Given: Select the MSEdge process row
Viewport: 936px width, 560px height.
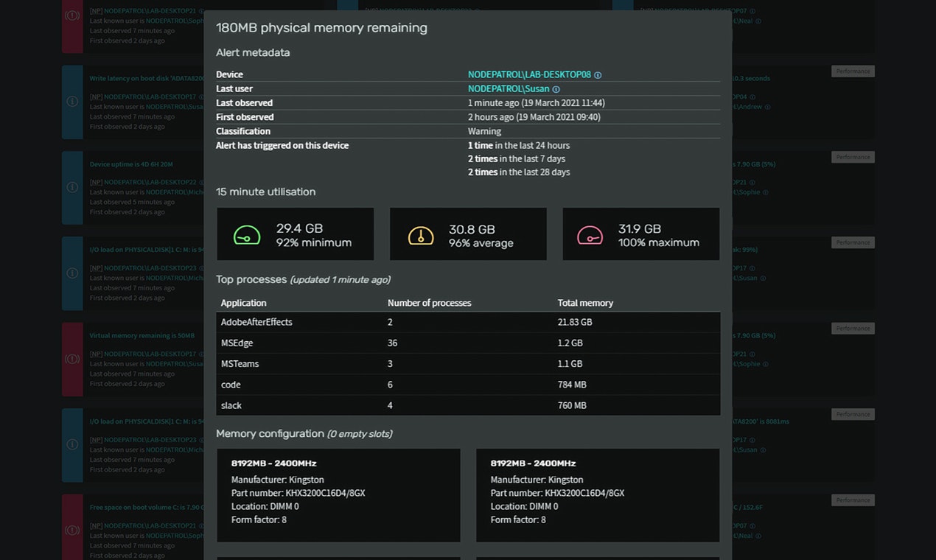Looking at the screenshot, I should click(467, 343).
